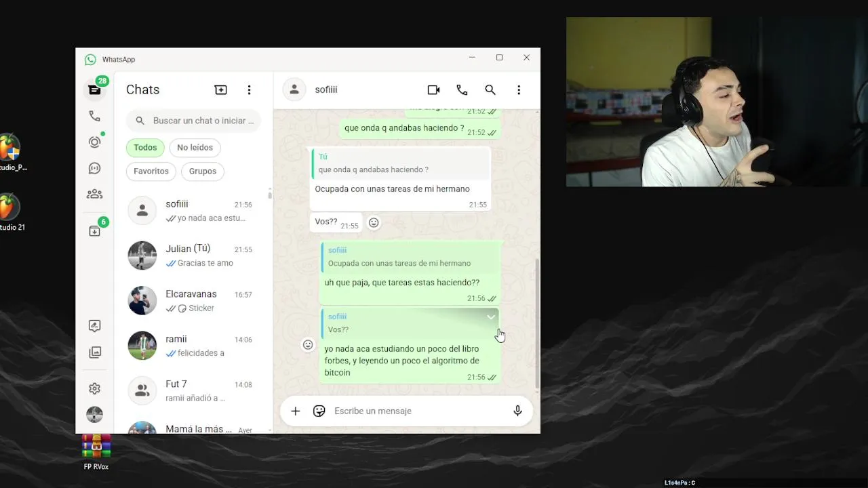Screen dimensions: 868x488
Task: React with emoji to the bitcoin message
Action: coord(308,344)
